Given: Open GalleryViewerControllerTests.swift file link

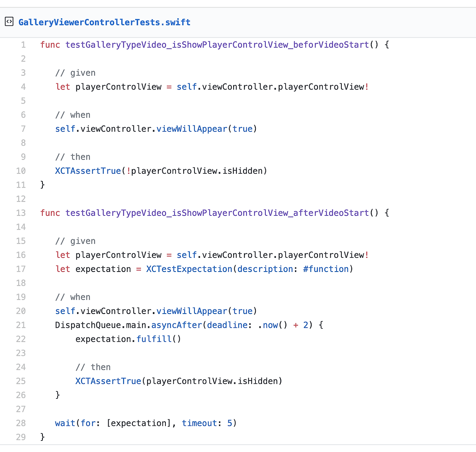Looking at the screenshot, I should 104,22.
